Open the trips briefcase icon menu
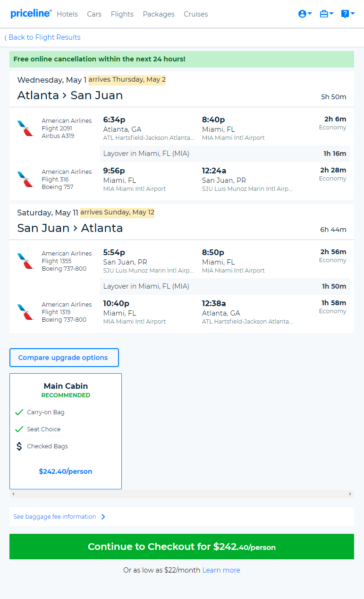This screenshot has height=599, width=364. (x=327, y=14)
